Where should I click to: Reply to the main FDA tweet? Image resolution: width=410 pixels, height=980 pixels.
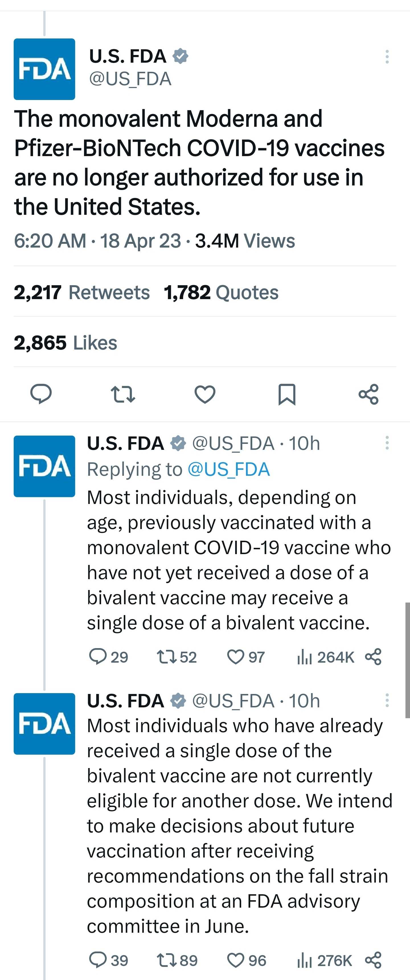(x=41, y=394)
